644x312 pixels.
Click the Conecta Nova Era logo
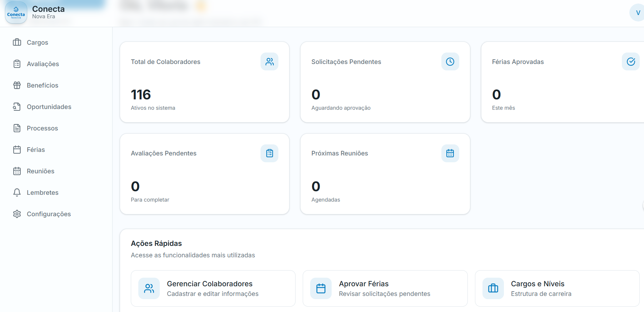click(16, 13)
